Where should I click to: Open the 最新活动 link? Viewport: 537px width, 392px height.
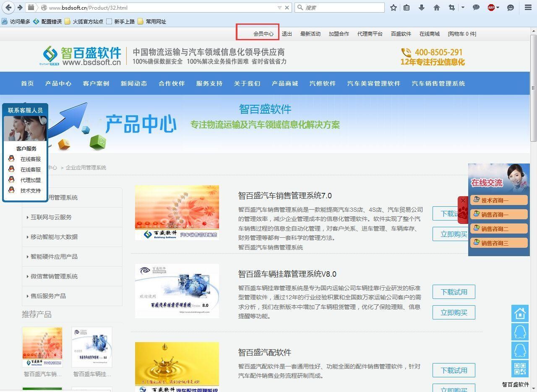(310, 34)
